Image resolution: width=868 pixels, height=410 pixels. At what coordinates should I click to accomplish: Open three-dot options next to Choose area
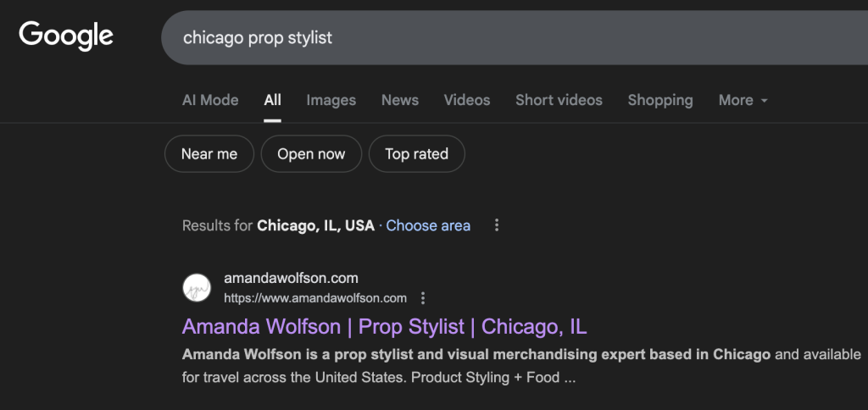click(497, 225)
